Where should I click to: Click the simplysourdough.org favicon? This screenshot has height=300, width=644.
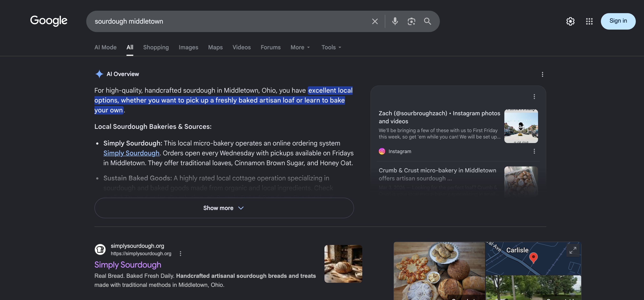100,249
